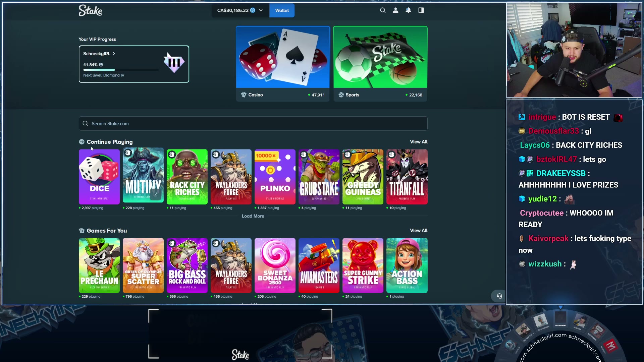Open Big Bass Rock and Roll
The image size is (644, 362).
(x=187, y=265)
